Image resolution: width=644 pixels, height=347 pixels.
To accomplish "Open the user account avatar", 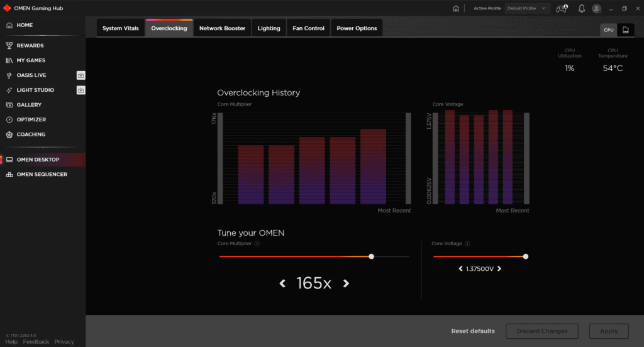I will [x=597, y=8].
